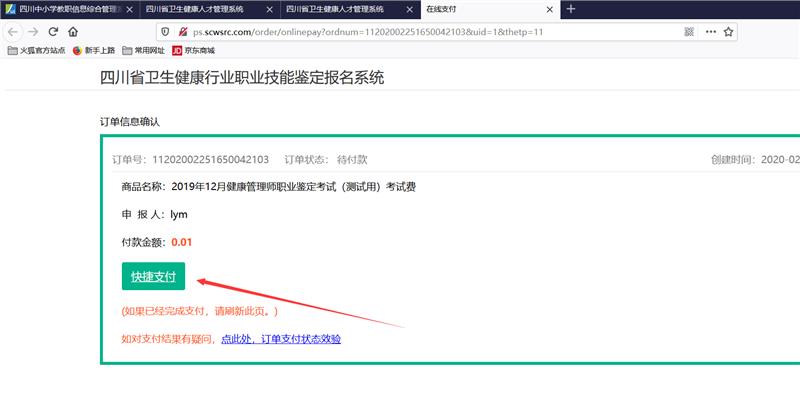800x396 pixels.
Task: Open a new tab with the plus button
Action: [x=571, y=9]
